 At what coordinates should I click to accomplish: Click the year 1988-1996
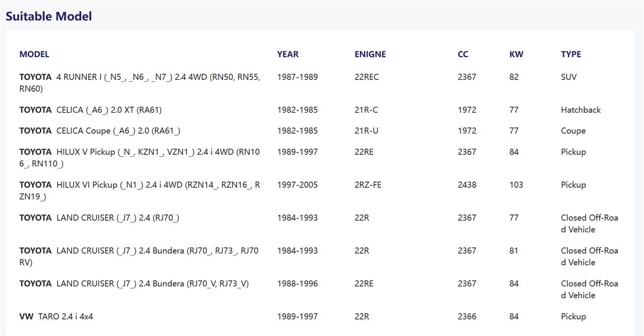click(297, 284)
